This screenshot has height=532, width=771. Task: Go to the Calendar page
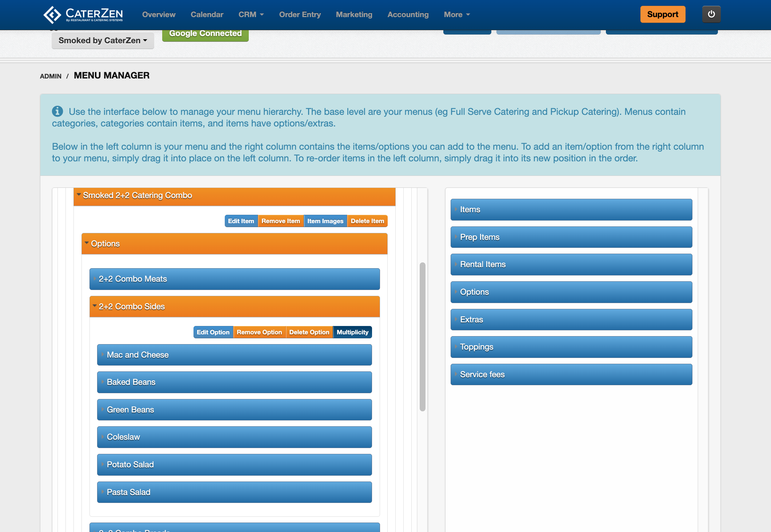tap(207, 15)
